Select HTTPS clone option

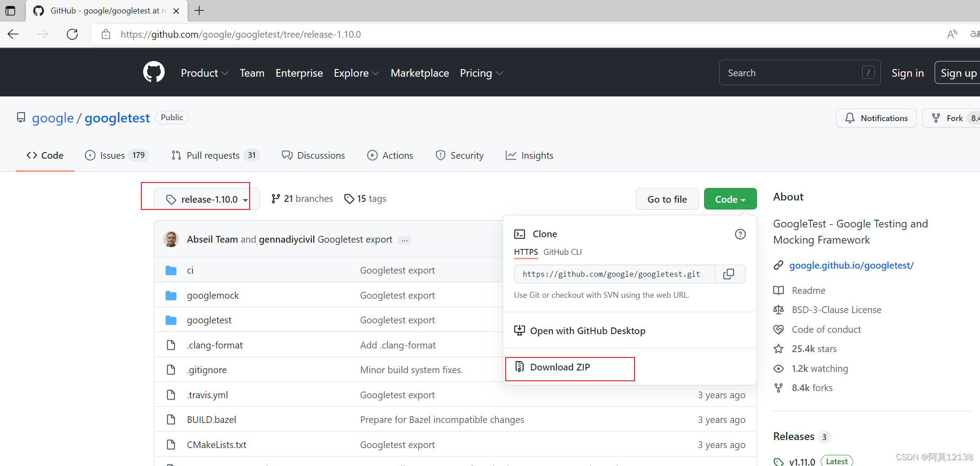tap(526, 252)
